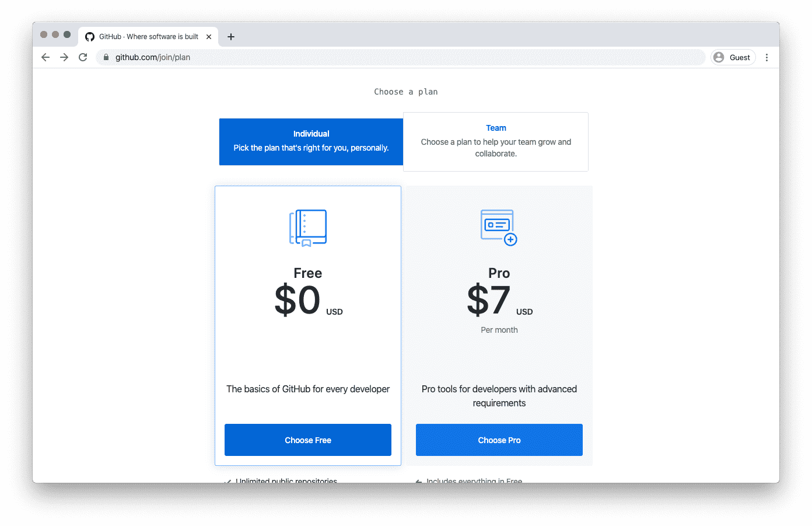812x526 pixels.
Task: Click the macOS yellow minimize button
Action: [x=55, y=34]
